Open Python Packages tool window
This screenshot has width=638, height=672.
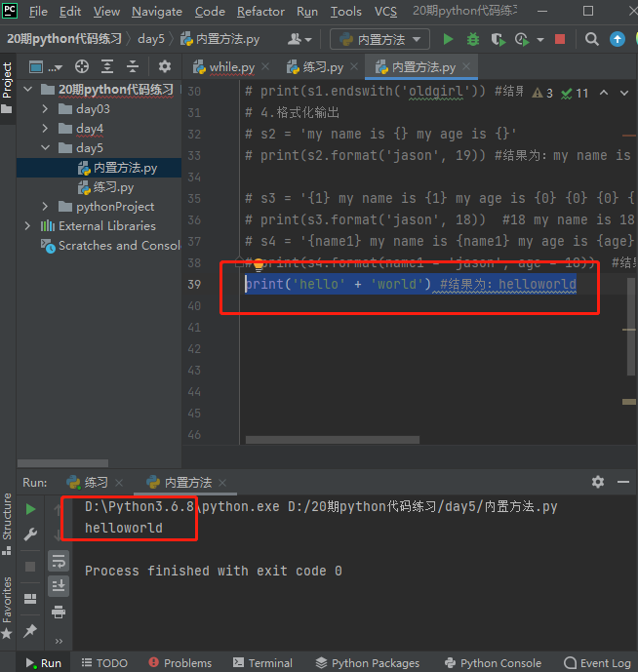tap(368, 663)
